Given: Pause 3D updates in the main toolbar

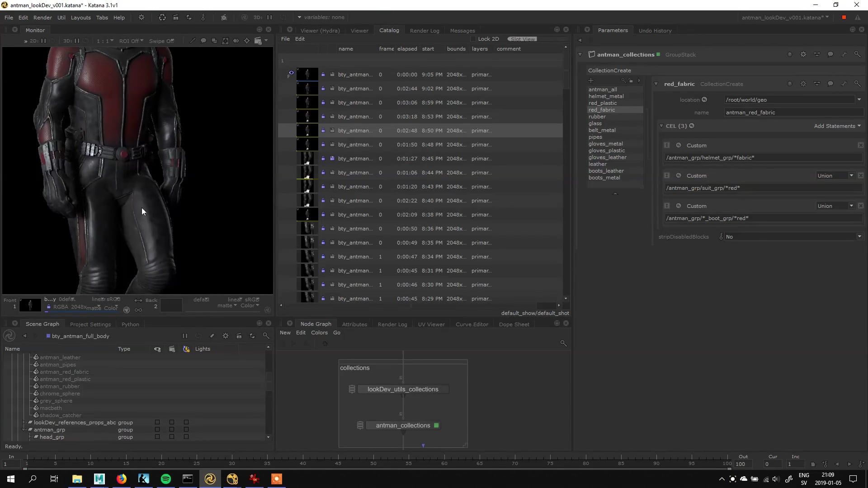Looking at the screenshot, I should 269,18.
